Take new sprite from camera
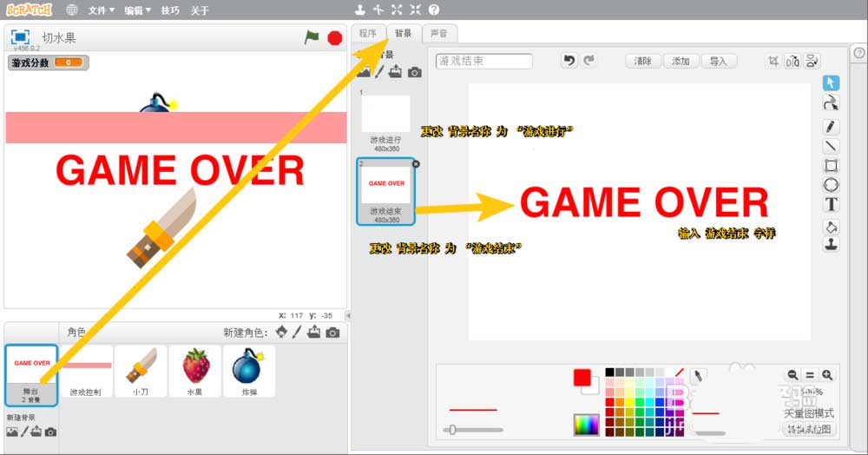Screen dimensions: 868x455 [332, 333]
